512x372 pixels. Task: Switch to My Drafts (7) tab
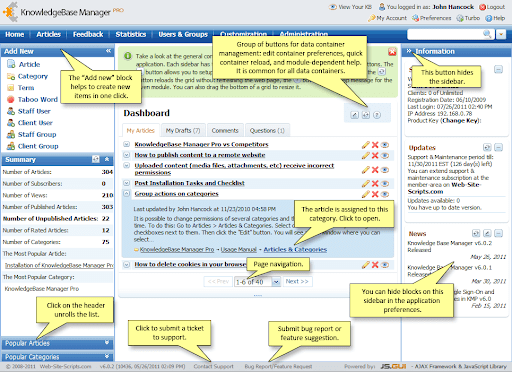(183, 130)
